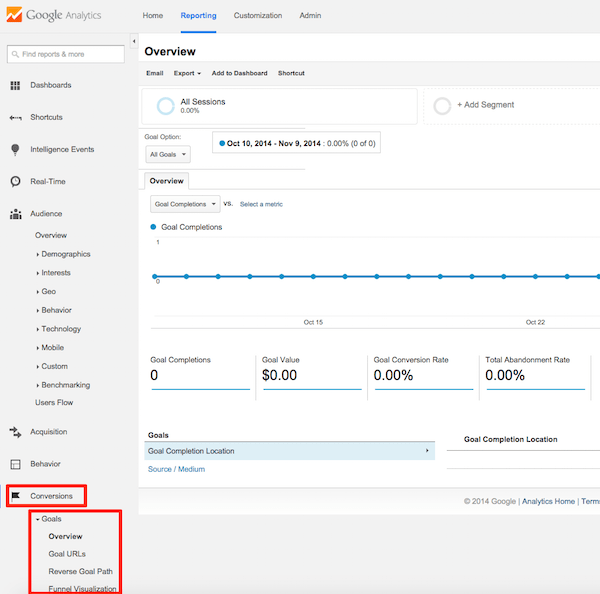The height and width of the screenshot is (594, 600).
Task: Click the Behavior panel icon
Action: point(15,464)
